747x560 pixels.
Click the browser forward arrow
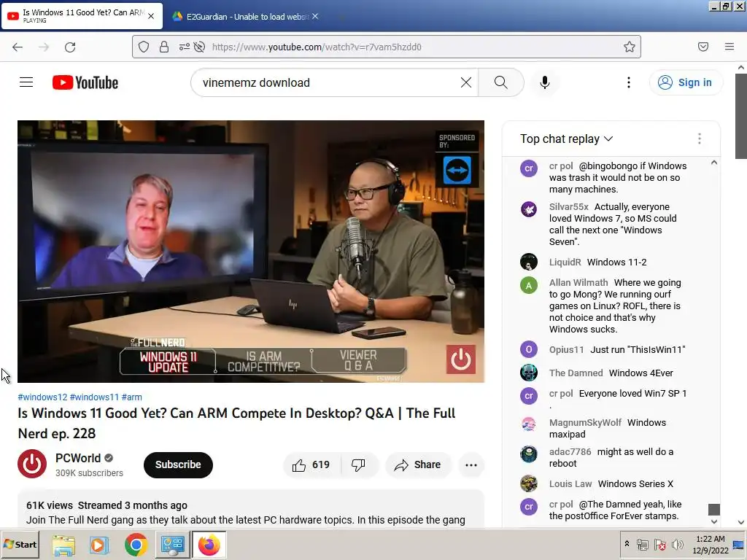tap(44, 47)
